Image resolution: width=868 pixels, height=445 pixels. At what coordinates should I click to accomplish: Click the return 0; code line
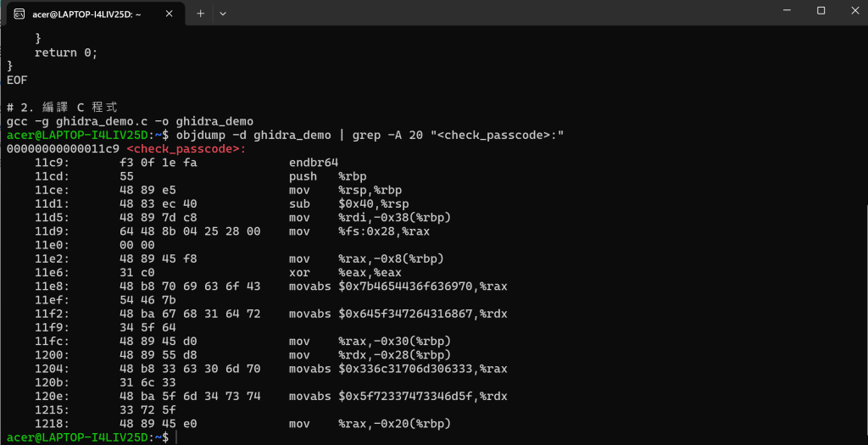pyautogui.click(x=66, y=53)
